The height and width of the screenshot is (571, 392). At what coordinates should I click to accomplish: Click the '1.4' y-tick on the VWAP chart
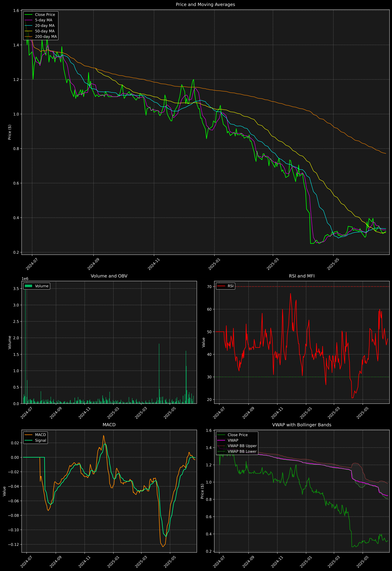click(209, 448)
